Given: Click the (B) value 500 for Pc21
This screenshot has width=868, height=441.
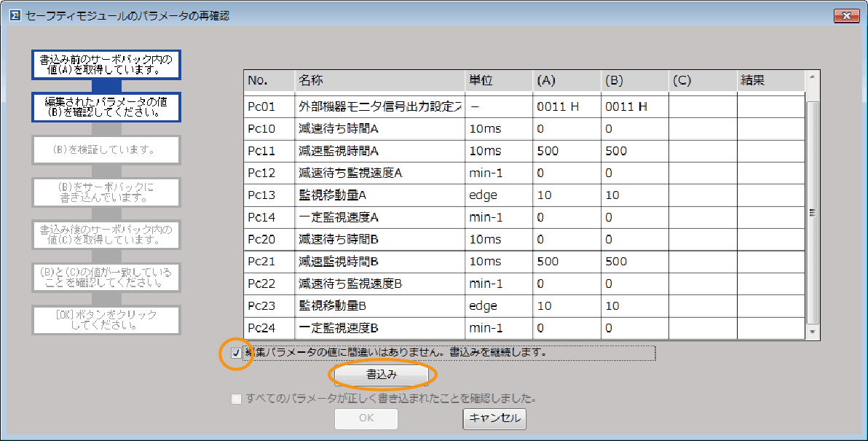Looking at the screenshot, I should pyautogui.click(x=634, y=262).
